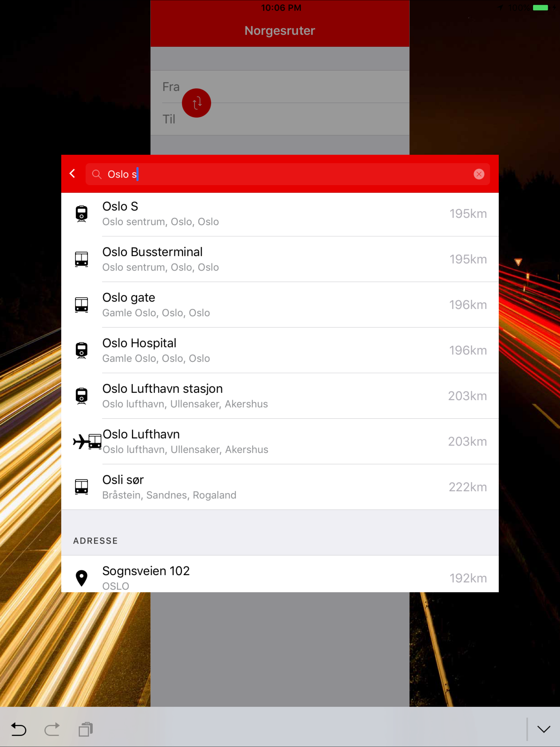Screen dimensions: 560x747
Task: Collapse keyboard bar with down chevron
Action: pyautogui.click(x=543, y=729)
